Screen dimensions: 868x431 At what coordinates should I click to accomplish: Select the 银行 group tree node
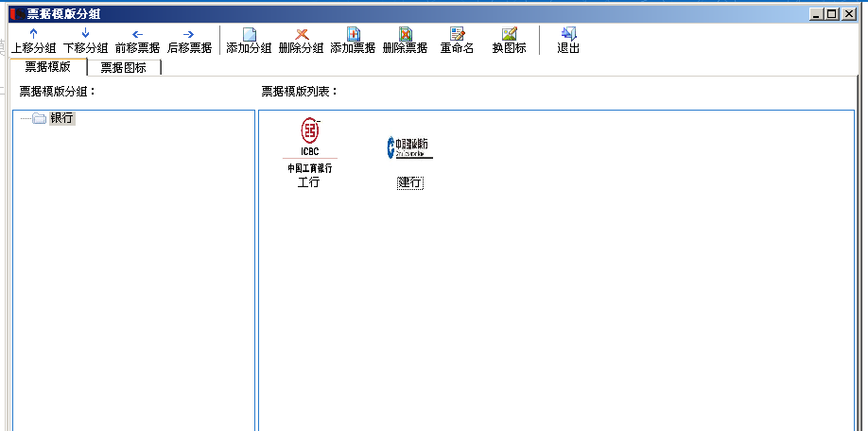[62, 118]
